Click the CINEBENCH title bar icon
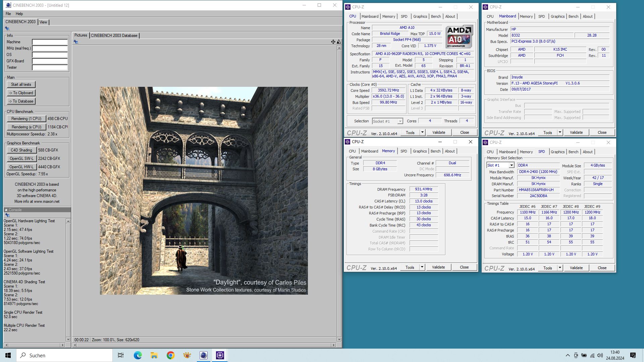This screenshot has width=644, height=362. click(8, 5)
